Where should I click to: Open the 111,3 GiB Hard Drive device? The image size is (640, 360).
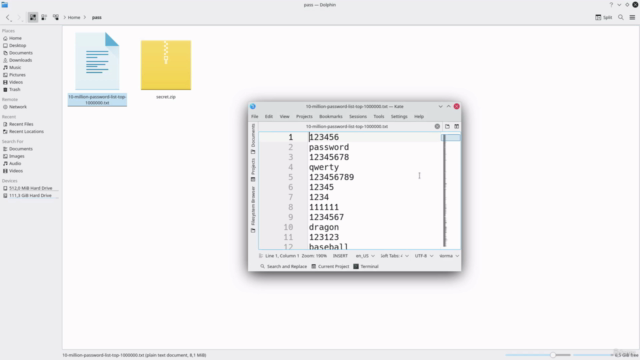(31, 196)
